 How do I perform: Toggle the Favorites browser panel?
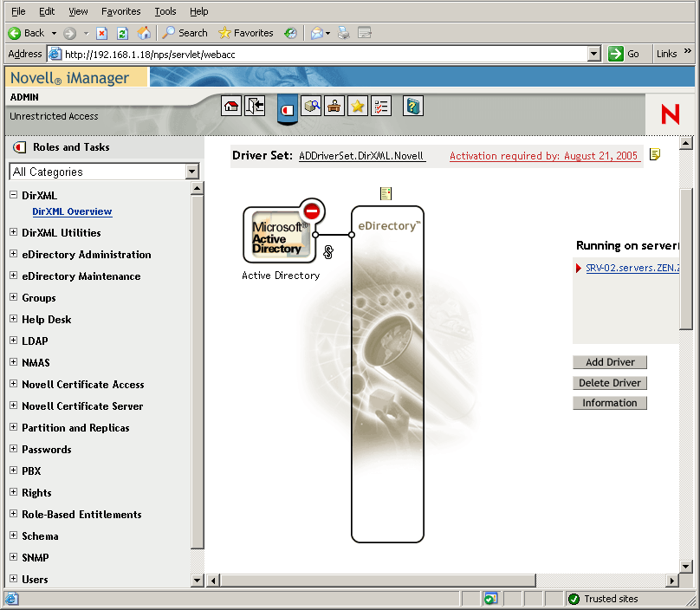[x=245, y=32]
